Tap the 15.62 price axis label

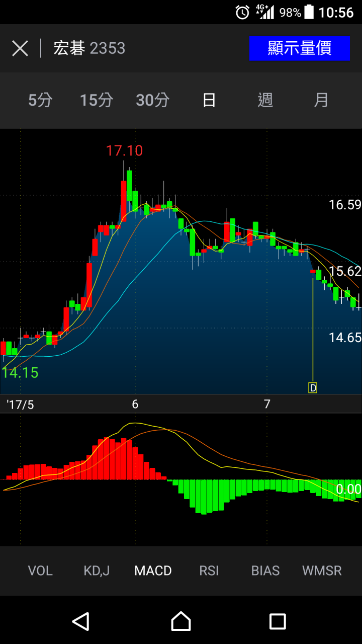pos(345,271)
